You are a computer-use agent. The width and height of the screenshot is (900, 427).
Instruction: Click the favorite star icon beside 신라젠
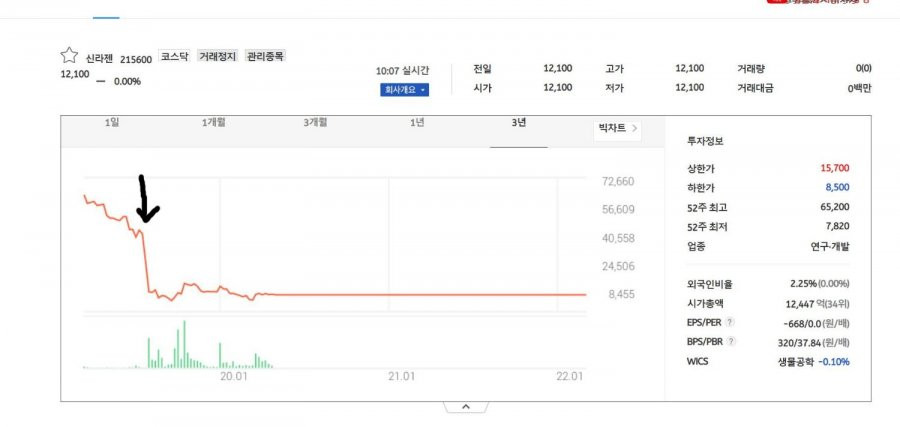[x=69, y=55]
